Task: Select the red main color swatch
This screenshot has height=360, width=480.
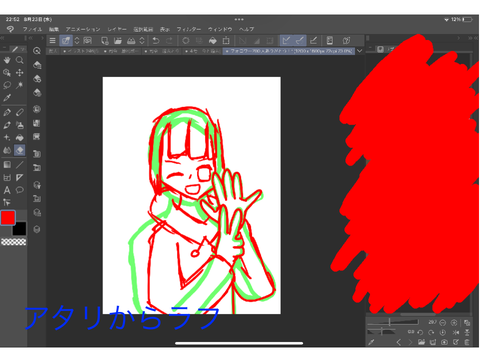Action: pos(8,218)
